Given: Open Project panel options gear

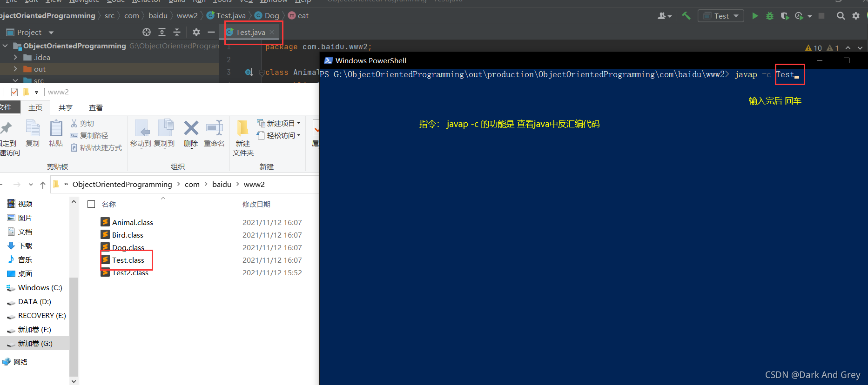Looking at the screenshot, I should (x=196, y=32).
